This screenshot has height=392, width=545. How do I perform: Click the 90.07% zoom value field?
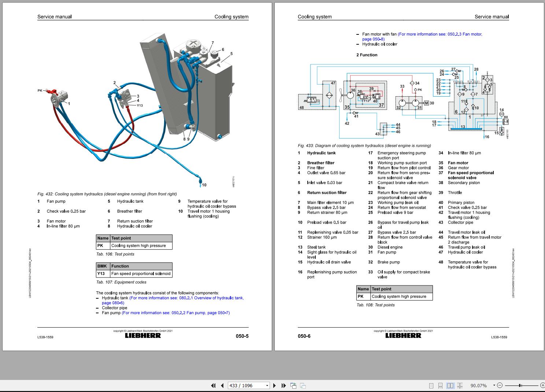(478, 385)
